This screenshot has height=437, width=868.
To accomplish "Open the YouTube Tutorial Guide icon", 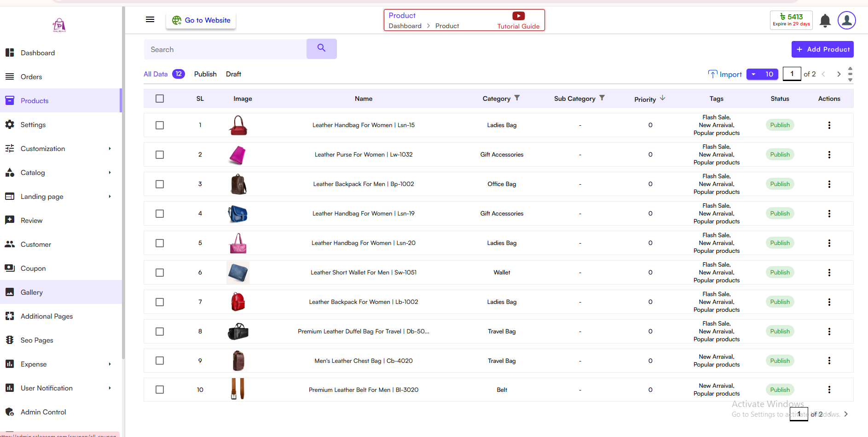I will [x=518, y=16].
